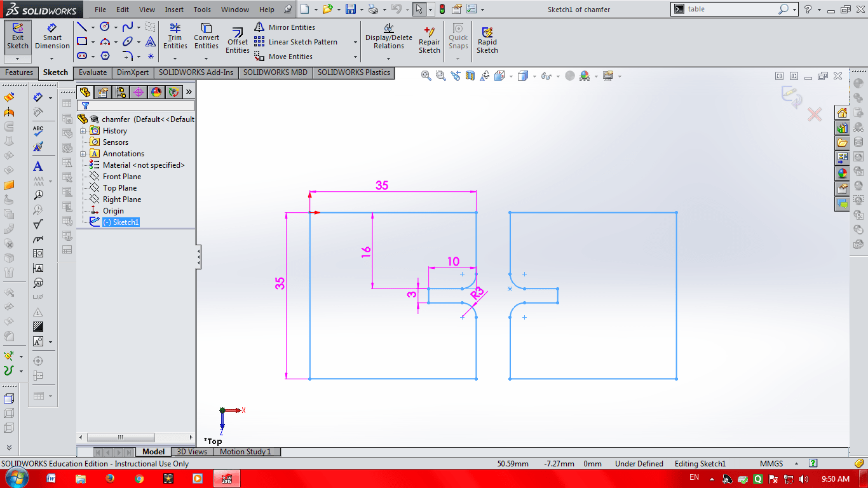868x488 pixels.
Task: Expand the Display Style dropdown
Action: 536,76
